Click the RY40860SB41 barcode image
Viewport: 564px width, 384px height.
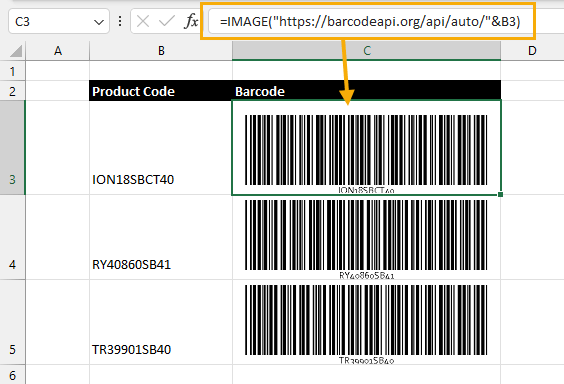[x=366, y=239]
